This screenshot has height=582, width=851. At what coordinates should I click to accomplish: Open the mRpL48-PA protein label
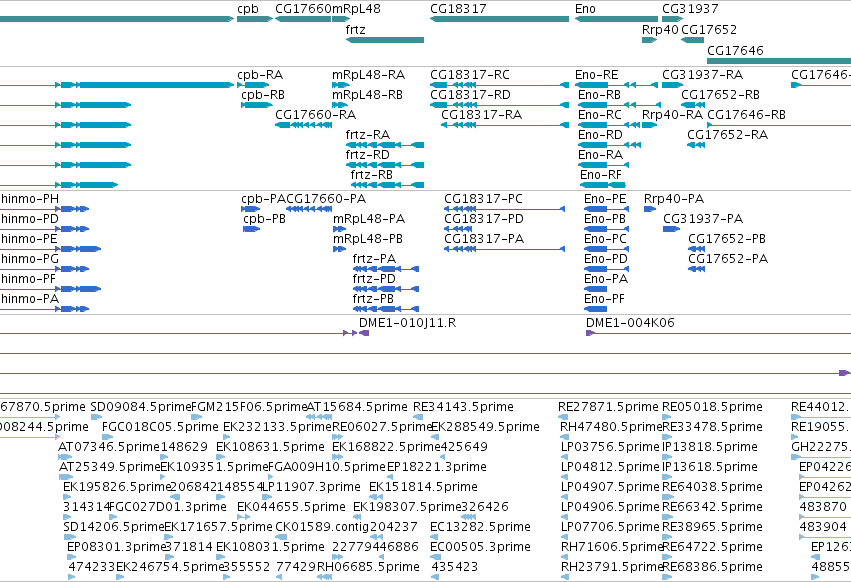click(x=369, y=219)
